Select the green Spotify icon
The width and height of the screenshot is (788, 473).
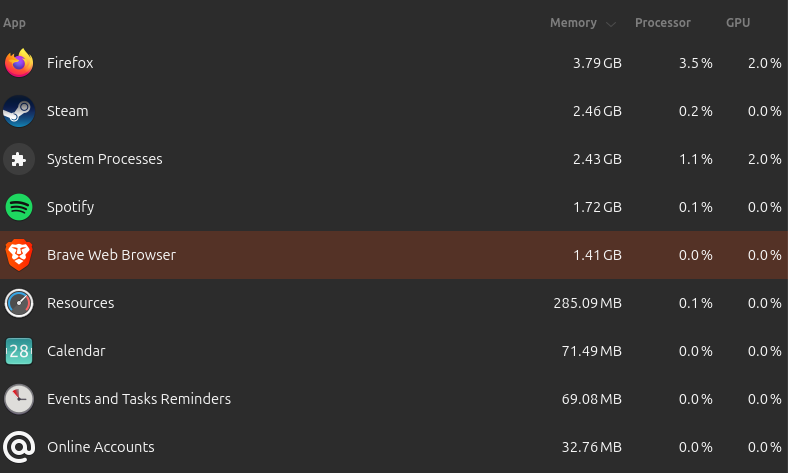(x=19, y=207)
